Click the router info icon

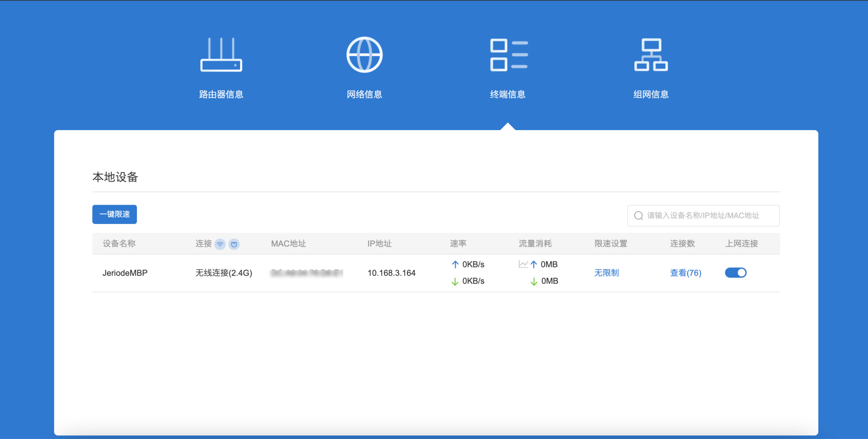point(221,55)
